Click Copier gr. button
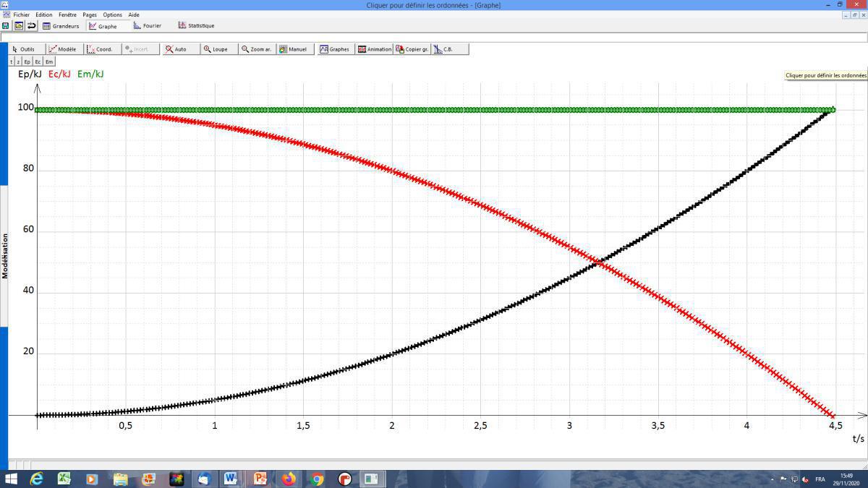The image size is (868, 488). (412, 49)
